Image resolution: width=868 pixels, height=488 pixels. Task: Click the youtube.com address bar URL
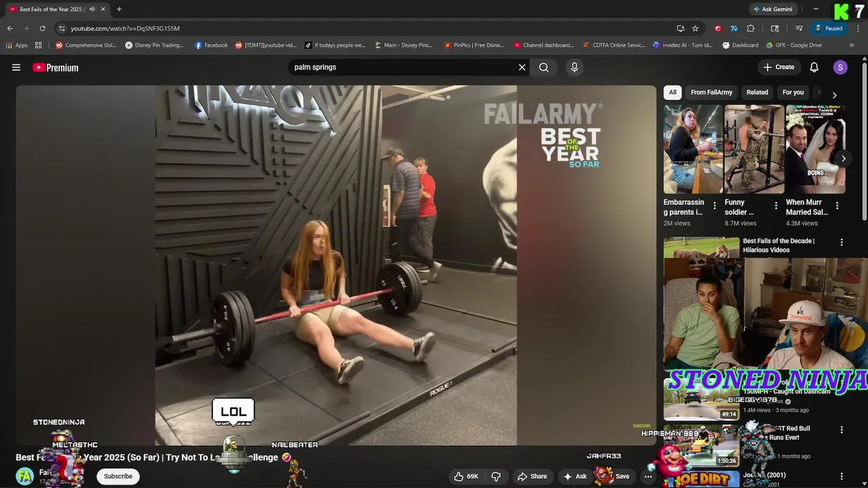tap(125, 28)
